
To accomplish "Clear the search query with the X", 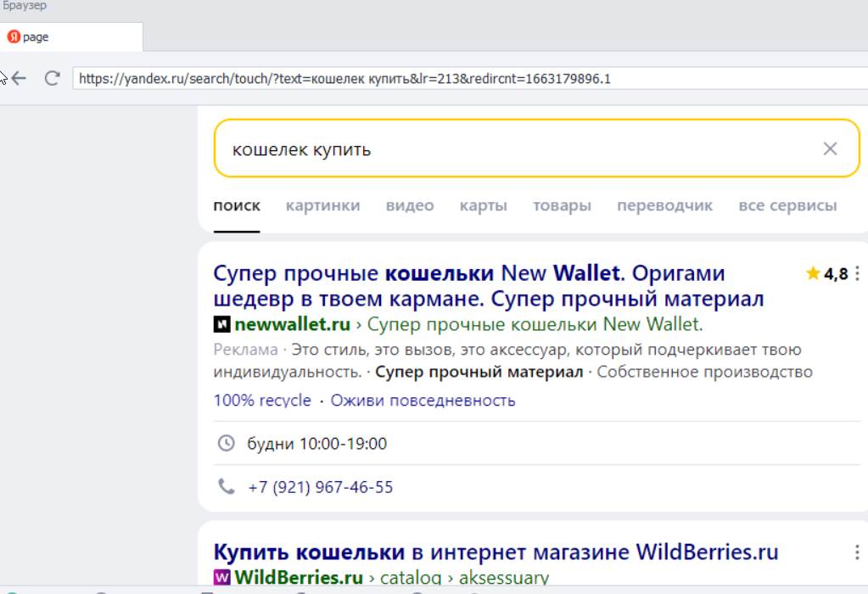I will (829, 148).
